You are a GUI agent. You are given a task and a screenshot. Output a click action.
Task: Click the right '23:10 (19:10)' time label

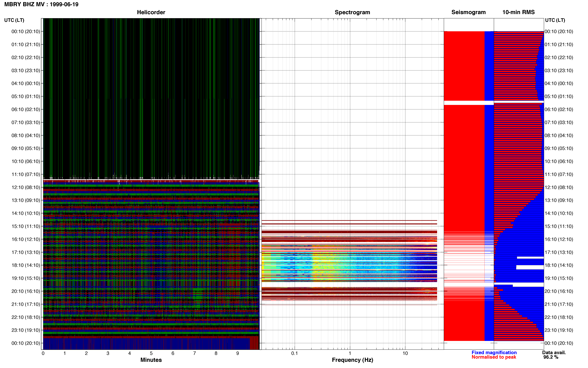click(559, 330)
